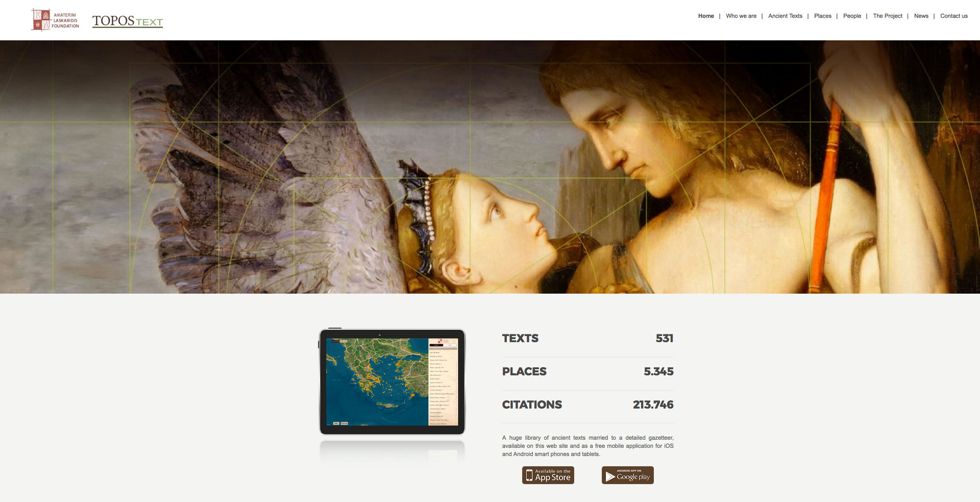Open the Google Play download badge

pos(628,475)
